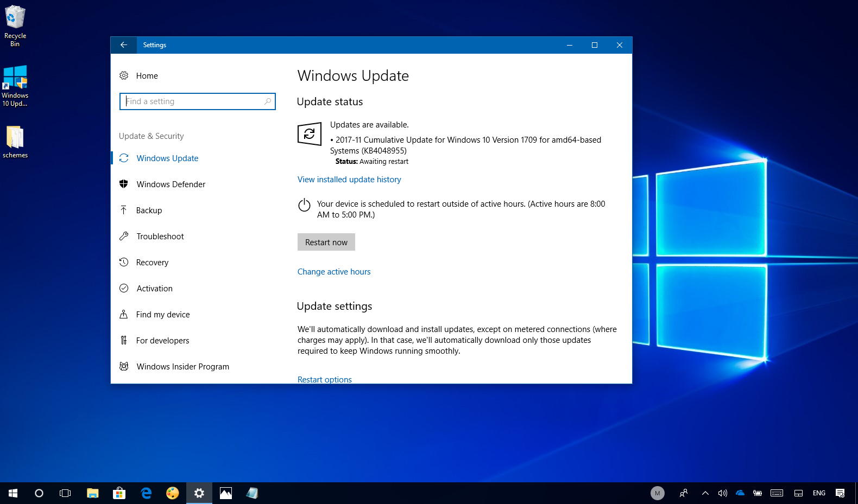Open Task View in the taskbar
This screenshot has height=504, width=858.
[65, 493]
